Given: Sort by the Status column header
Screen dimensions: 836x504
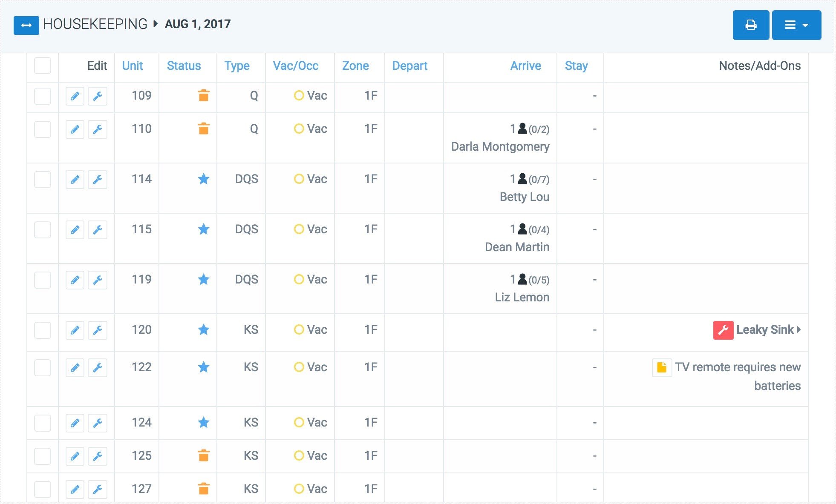Looking at the screenshot, I should tap(184, 66).
